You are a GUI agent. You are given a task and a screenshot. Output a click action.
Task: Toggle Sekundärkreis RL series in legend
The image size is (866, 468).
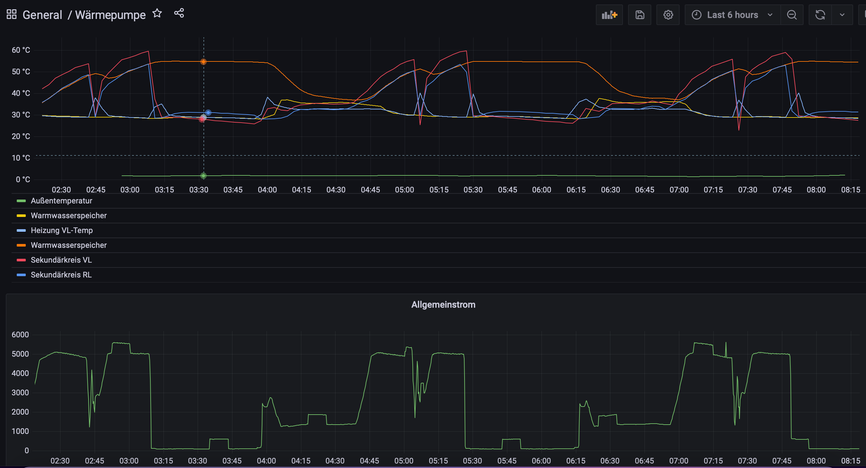[61, 275]
